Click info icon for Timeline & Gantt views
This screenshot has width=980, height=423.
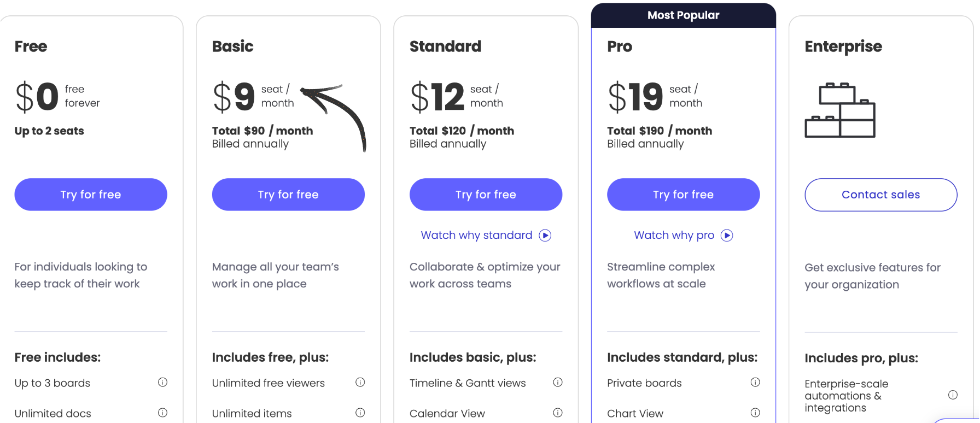(558, 383)
